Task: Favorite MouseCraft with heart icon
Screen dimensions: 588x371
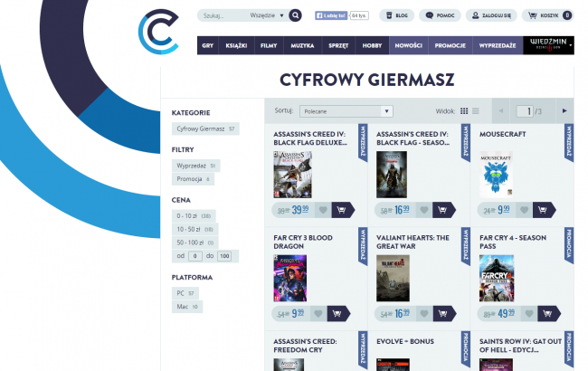Action: (x=525, y=210)
